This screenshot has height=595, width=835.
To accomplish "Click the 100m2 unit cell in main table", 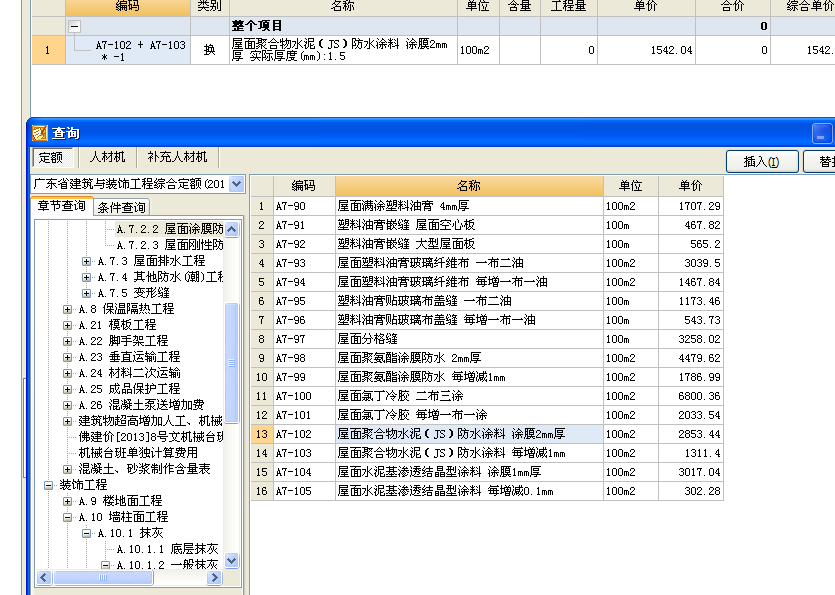I will pyautogui.click(x=478, y=51).
